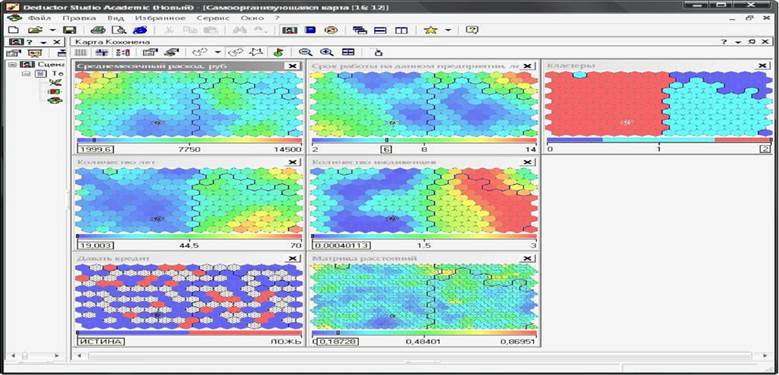779x375 pixels.
Task: Click the gold star favorites icon
Action: [430, 30]
